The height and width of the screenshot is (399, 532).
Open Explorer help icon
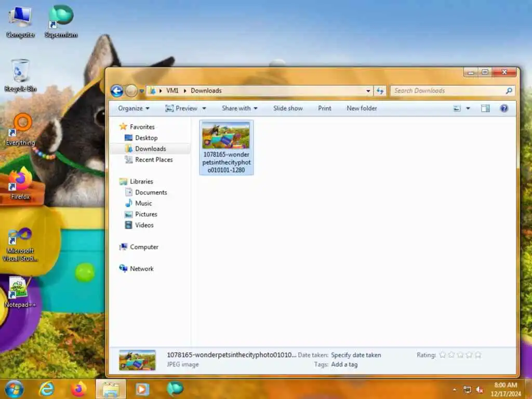click(504, 108)
